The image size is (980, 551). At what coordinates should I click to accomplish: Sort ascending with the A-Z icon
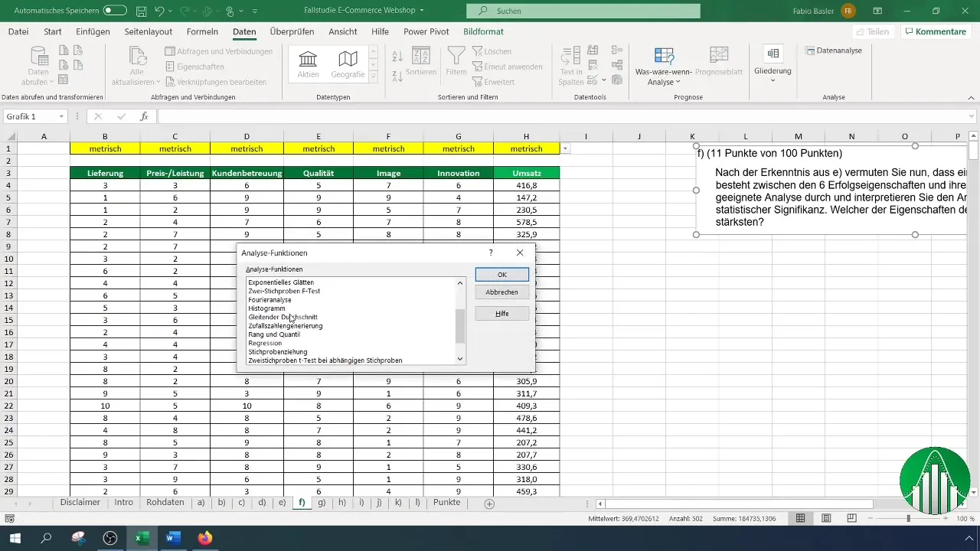(x=397, y=57)
